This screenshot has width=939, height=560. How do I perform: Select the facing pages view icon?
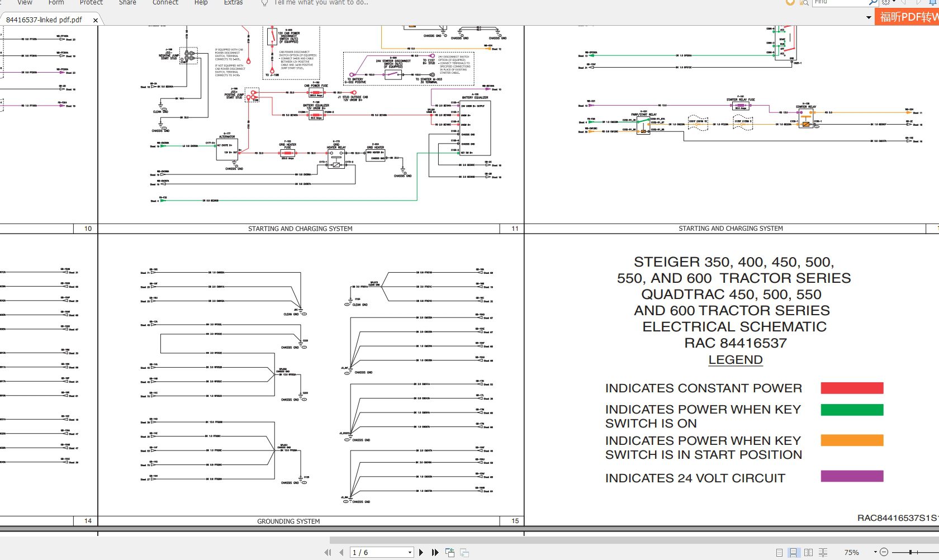[809, 552]
